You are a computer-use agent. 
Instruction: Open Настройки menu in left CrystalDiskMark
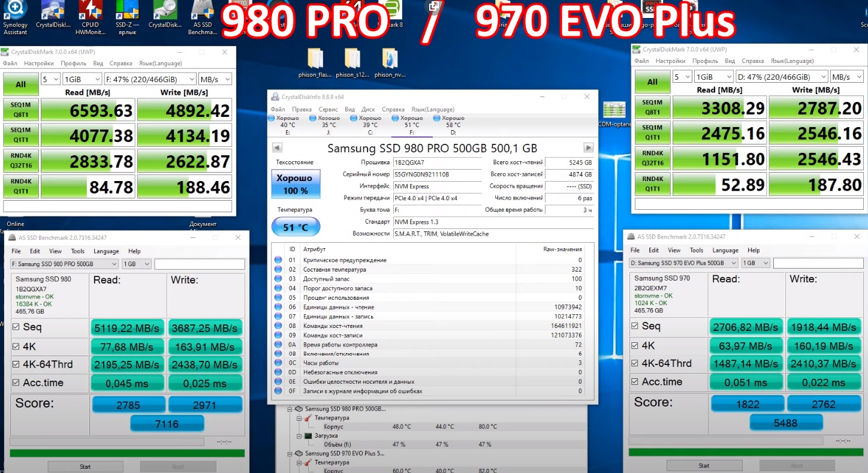(39, 63)
